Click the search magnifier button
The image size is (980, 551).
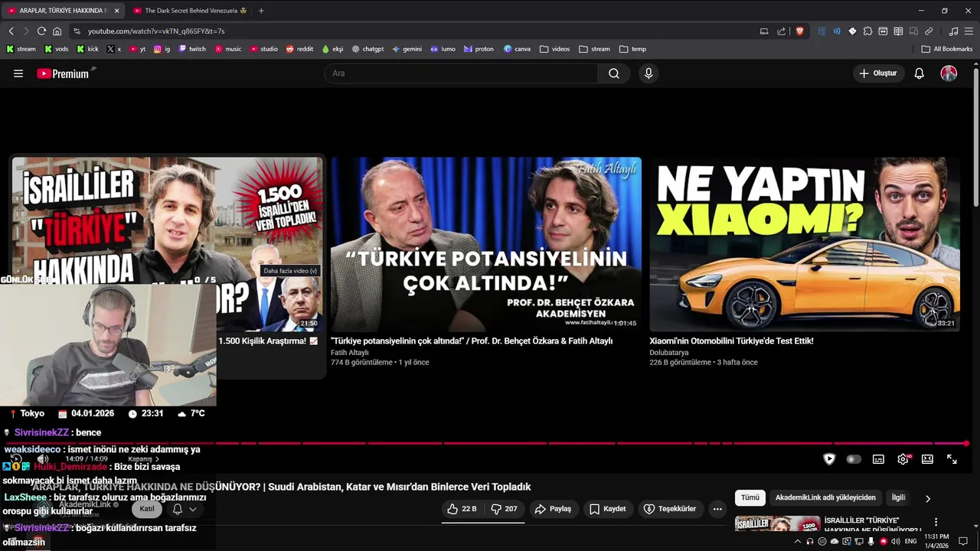(x=614, y=73)
